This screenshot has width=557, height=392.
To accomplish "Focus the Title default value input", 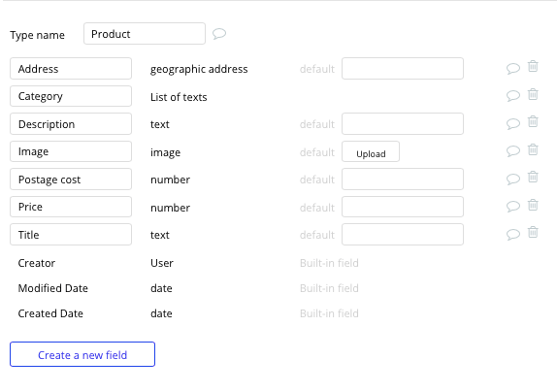I will click(x=403, y=235).
